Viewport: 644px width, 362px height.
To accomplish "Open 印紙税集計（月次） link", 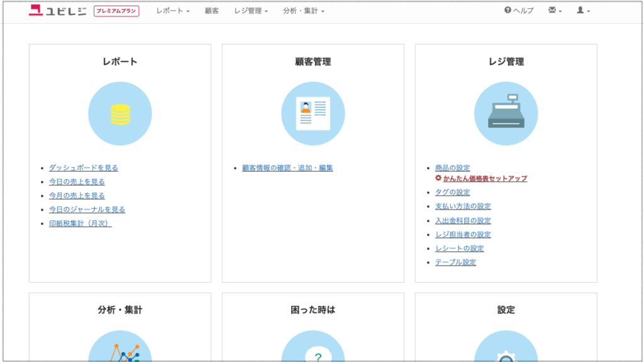I will (x=80, y=223).
